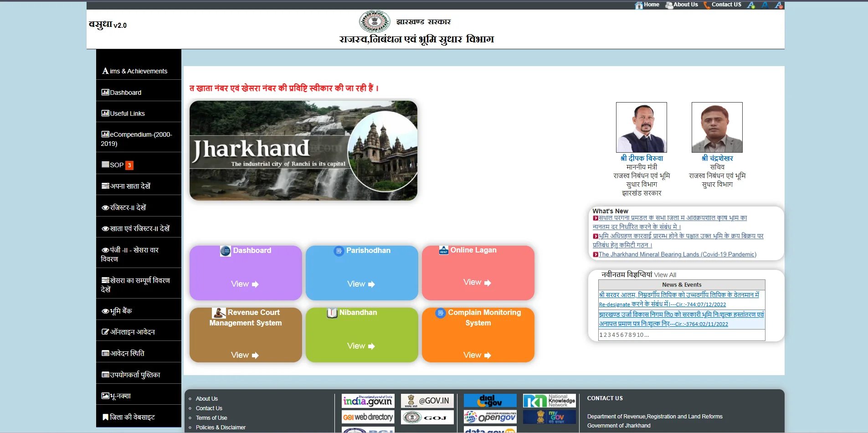
Task: Click the rupee icon on Online Lagan tile
Action: (442, 250)
